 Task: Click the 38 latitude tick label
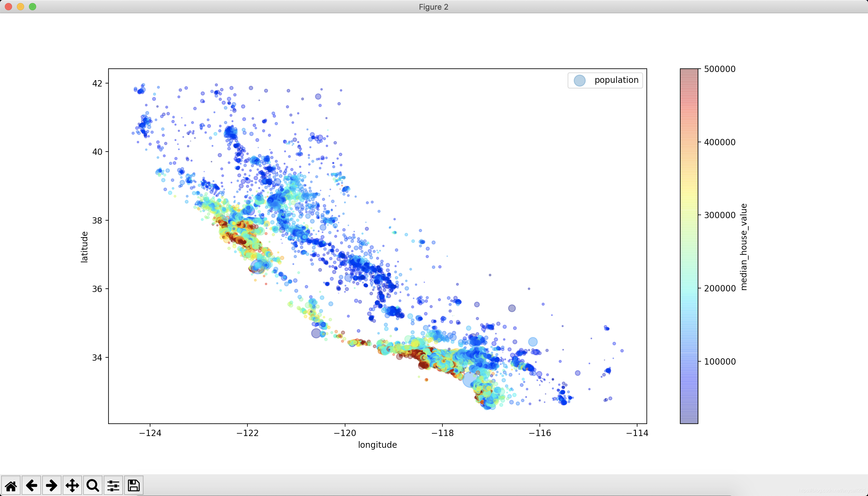(97, 220)
